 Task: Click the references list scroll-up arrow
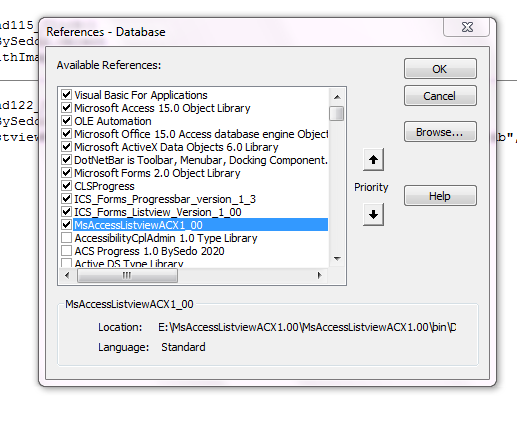tap(337, 97)
